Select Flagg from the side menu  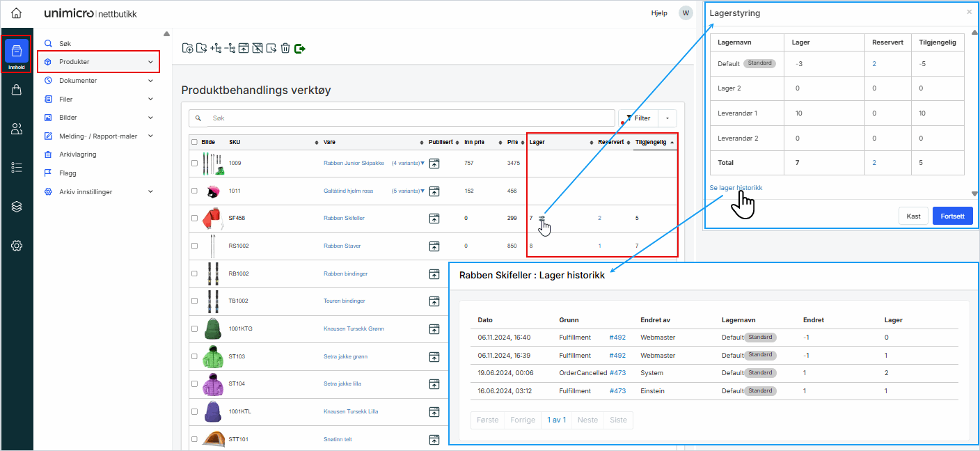(68, 173)
